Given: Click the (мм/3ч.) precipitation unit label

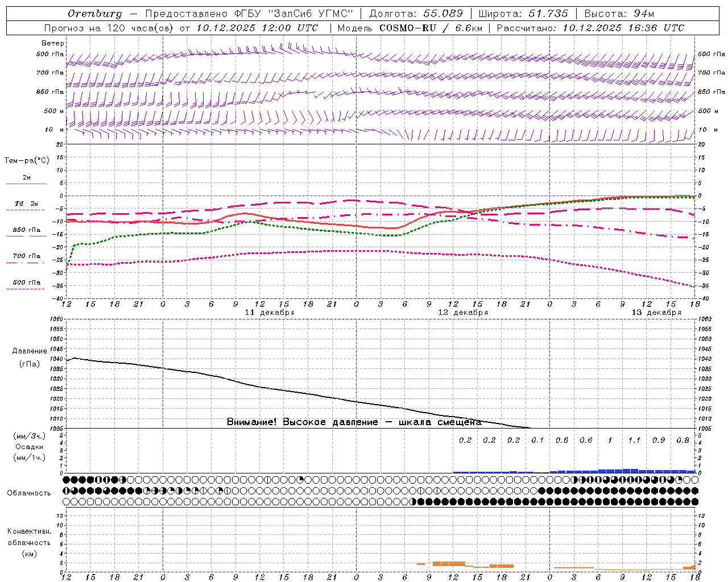Looking at the screenshot, I should coord(30,436).
